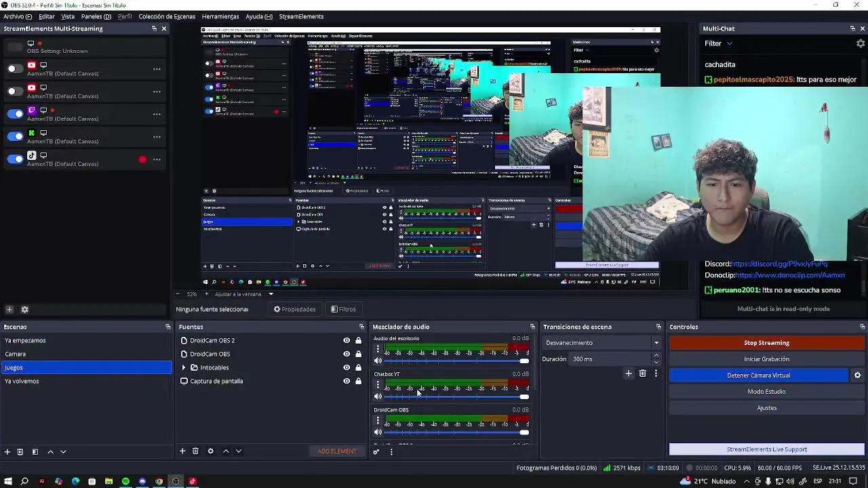Undock the Multi-Chat panel via its pop-out icon
The width and height of the screenshot is (868, 488).
[x=852, y=28]
